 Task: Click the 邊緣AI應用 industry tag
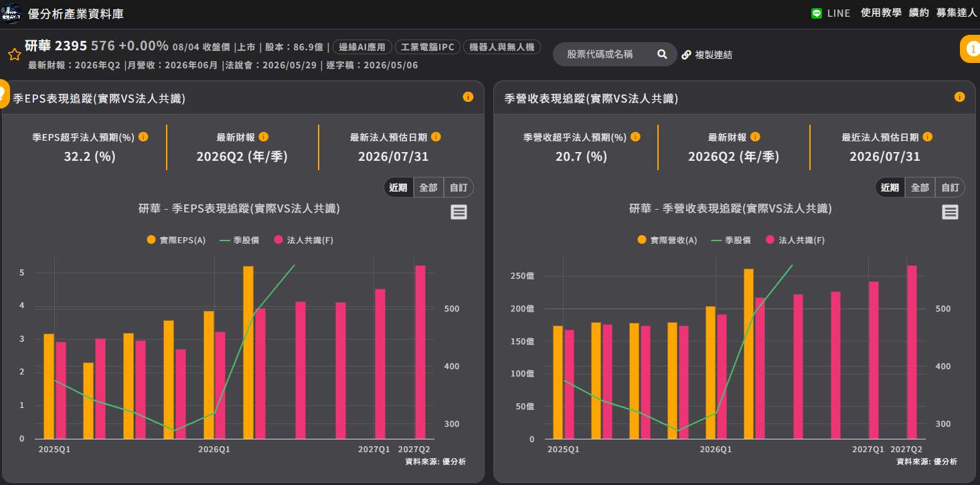[362, 47]
